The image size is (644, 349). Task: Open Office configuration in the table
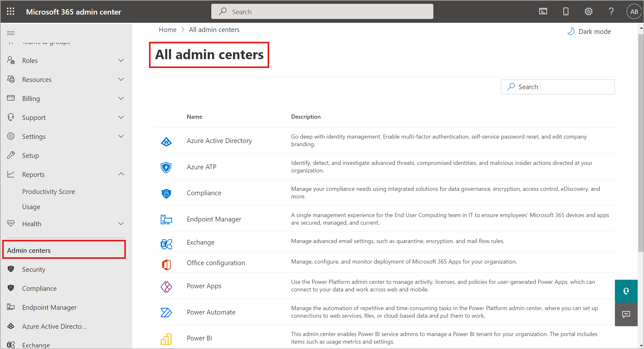(216, 263)
